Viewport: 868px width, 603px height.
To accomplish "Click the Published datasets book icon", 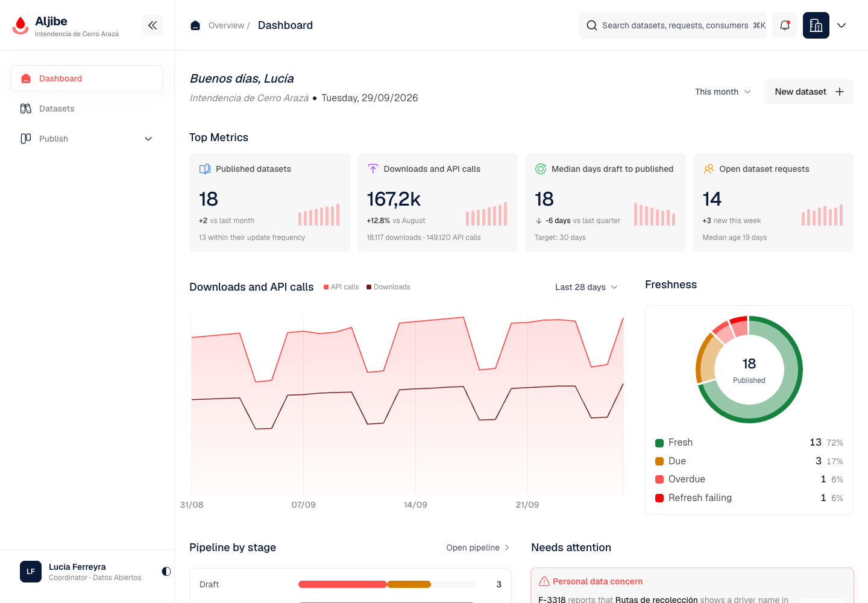I will pos(205,169).
